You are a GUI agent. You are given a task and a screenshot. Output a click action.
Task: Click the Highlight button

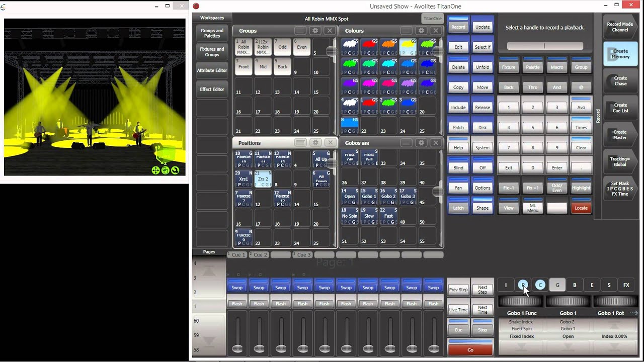click(581, 187)
